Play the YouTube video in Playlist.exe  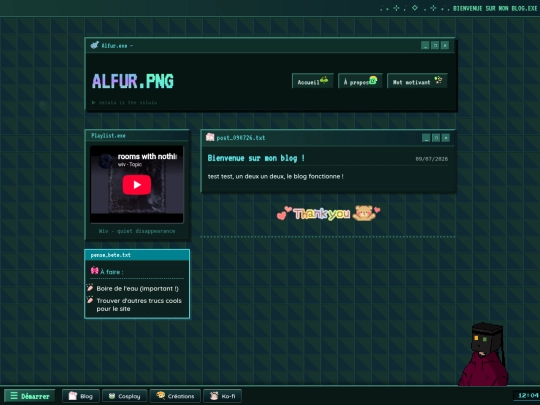[137, 185]
